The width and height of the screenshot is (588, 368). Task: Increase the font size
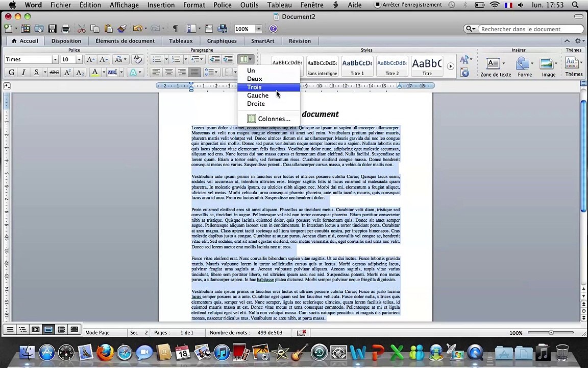click(90, 59)
